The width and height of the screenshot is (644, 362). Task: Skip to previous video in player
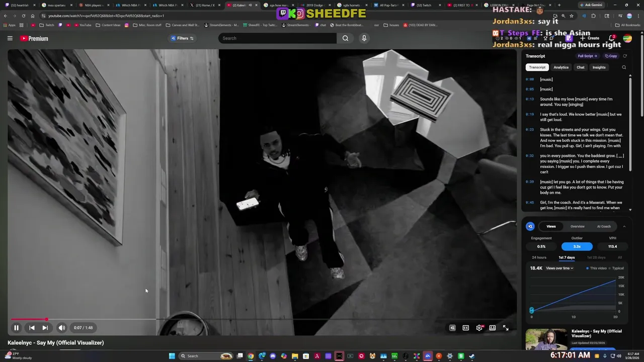pos(32,328)
